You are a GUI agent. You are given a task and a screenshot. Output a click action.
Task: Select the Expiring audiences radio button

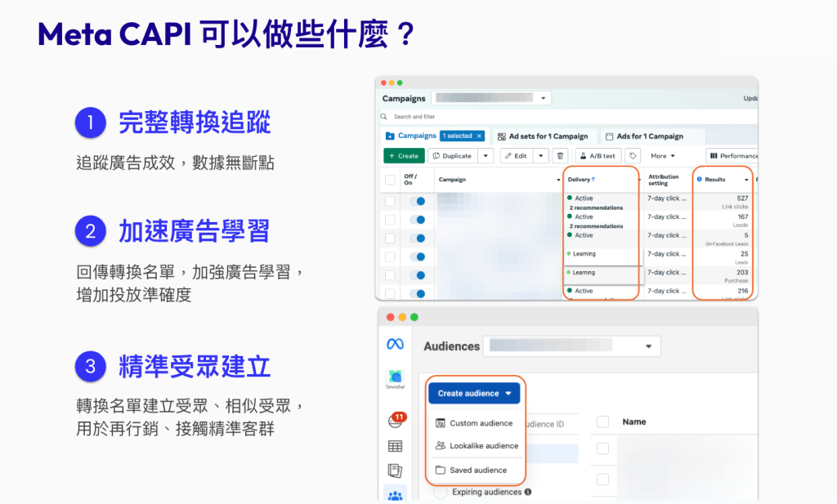coord(441,492)
